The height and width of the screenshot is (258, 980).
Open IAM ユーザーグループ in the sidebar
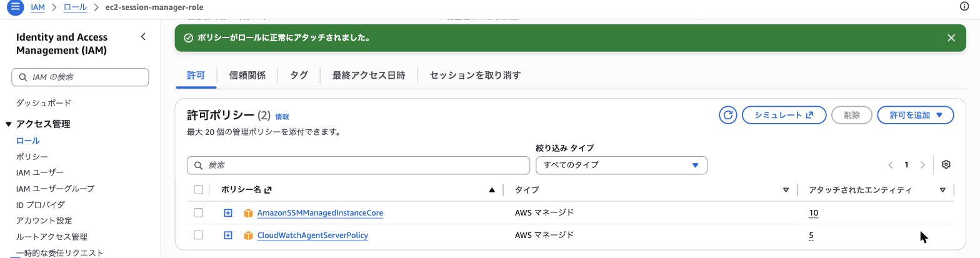coord(56,188)
